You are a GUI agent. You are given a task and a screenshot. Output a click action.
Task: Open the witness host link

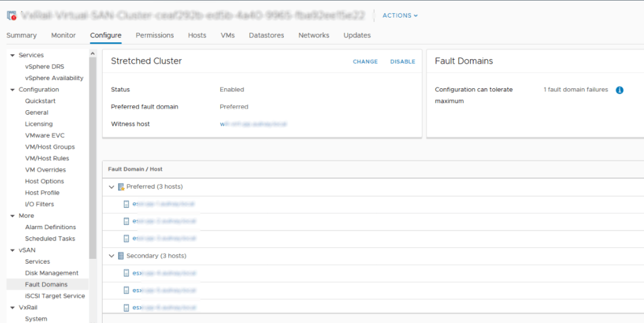[x=253, y=124]
